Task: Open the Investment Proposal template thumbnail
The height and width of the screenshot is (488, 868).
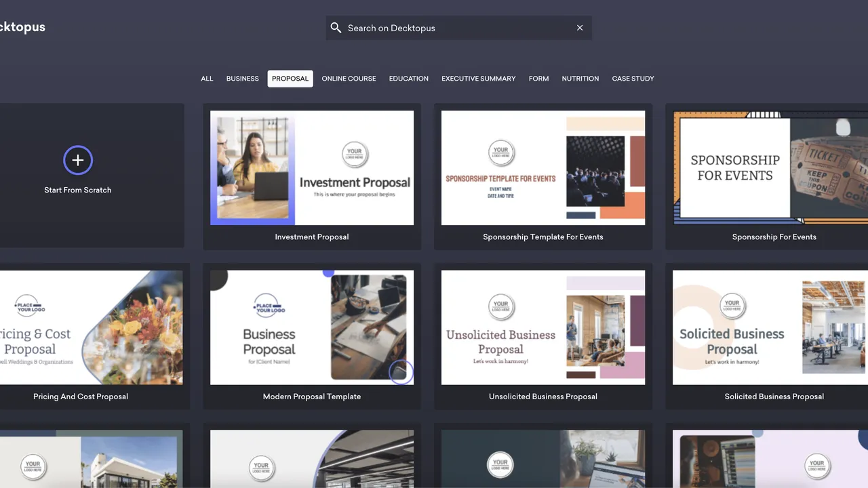Action: pos(312,168)
